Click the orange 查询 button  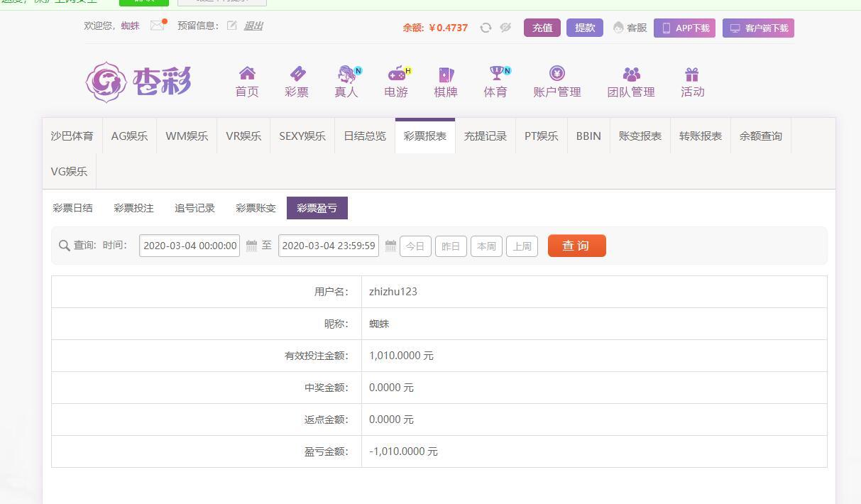576,246
